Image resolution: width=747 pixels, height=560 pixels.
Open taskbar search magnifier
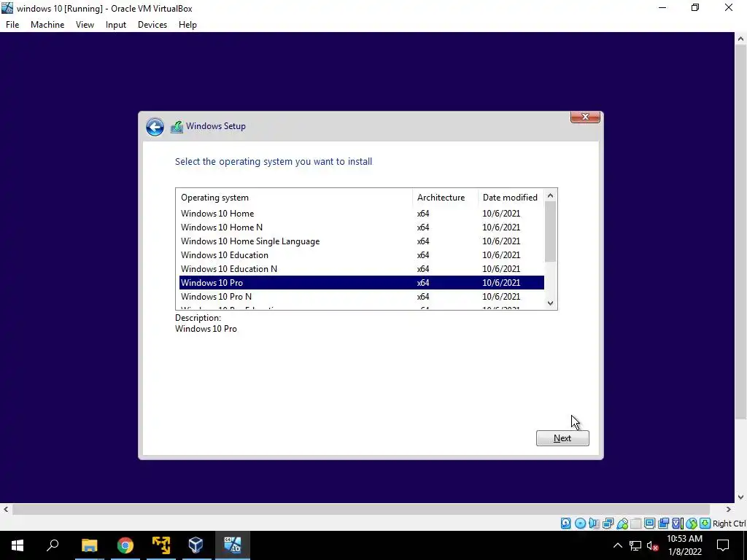coord(53,545)
